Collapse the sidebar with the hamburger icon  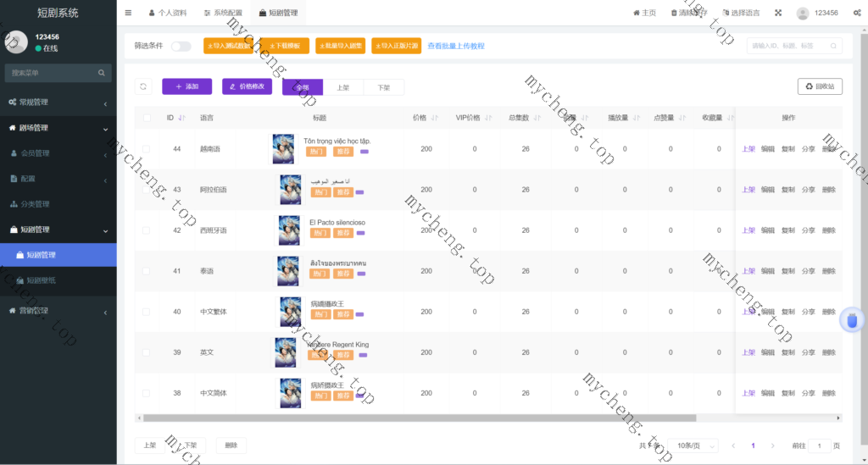(x=129, y=13)
